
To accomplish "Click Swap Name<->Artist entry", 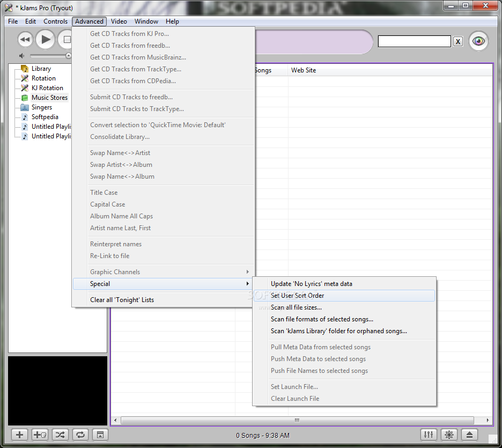I will coord(163,153).
